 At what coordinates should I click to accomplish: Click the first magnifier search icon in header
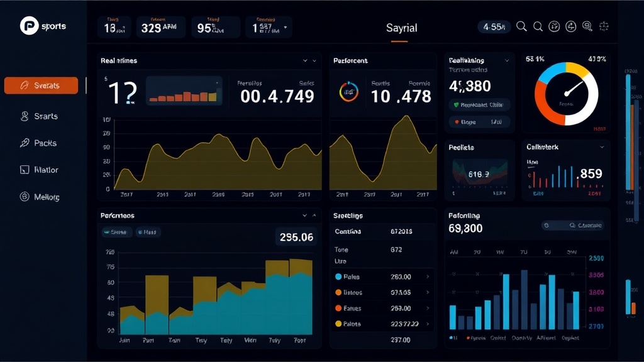[x=521, y=26]
